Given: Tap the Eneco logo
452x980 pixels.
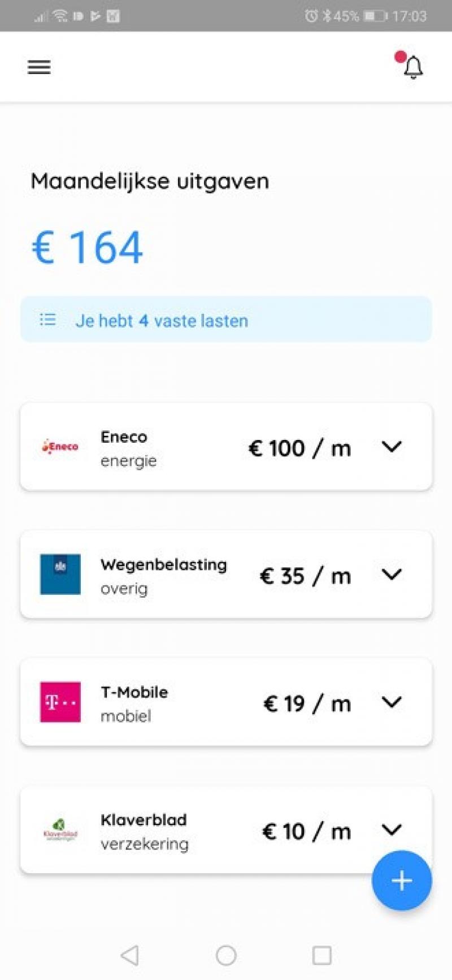Looking at the screenshot, I should tap(60, 447).
